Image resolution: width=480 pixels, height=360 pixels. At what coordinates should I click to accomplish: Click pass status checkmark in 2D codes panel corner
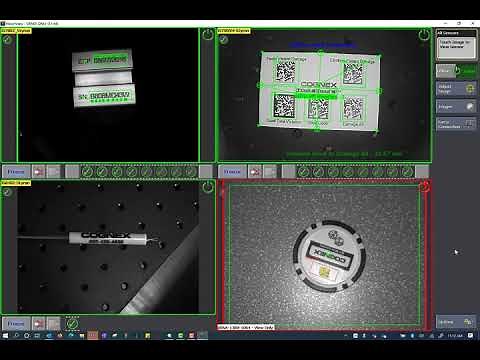tap(224, 40)
